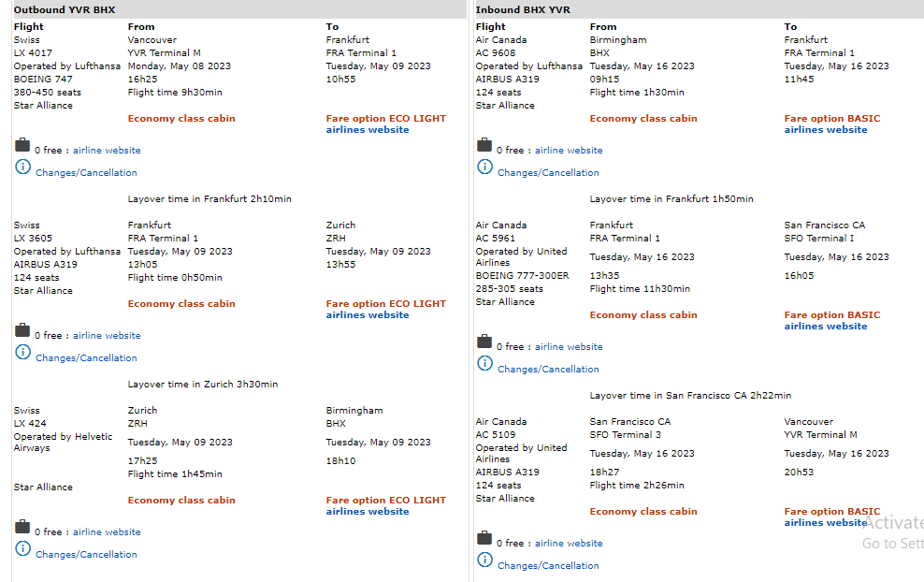Image resolution: width=924 pixels, height=582 pixels.
Task: Click info icon under Vancouver to Frankfurt flight
Action: coord(23,167)
